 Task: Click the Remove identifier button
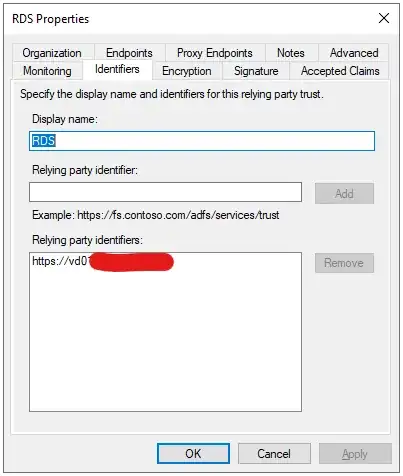(x=344, y=263)
